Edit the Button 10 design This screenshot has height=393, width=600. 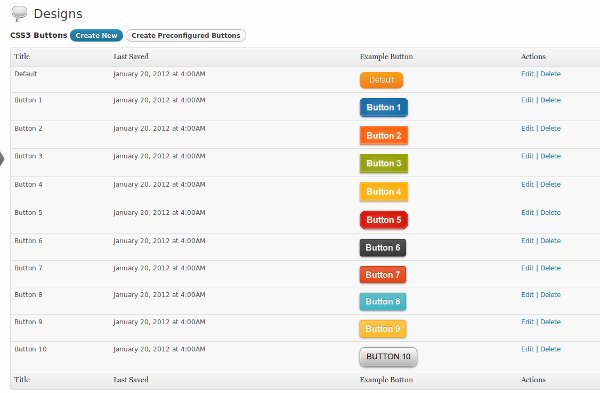(x=527, y=349)
